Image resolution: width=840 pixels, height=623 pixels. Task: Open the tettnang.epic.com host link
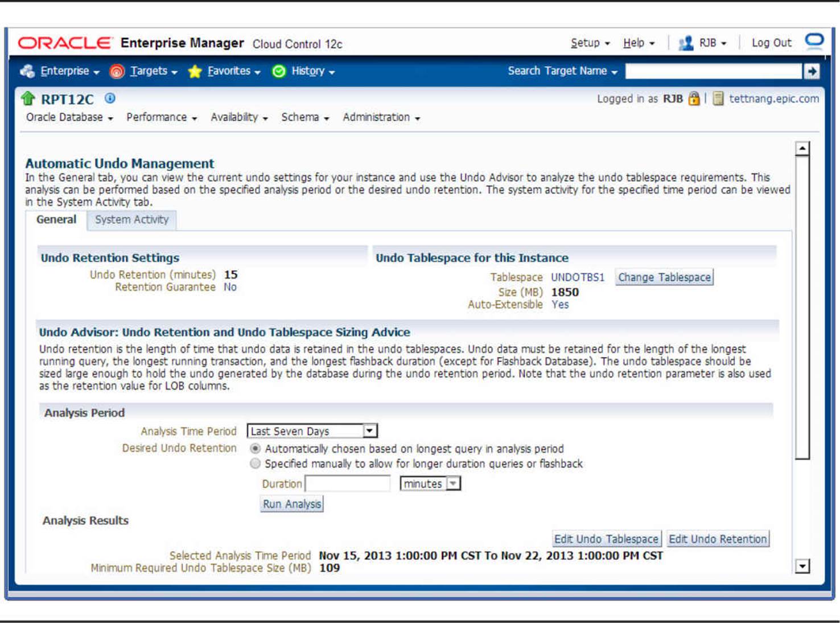[774, 99]
